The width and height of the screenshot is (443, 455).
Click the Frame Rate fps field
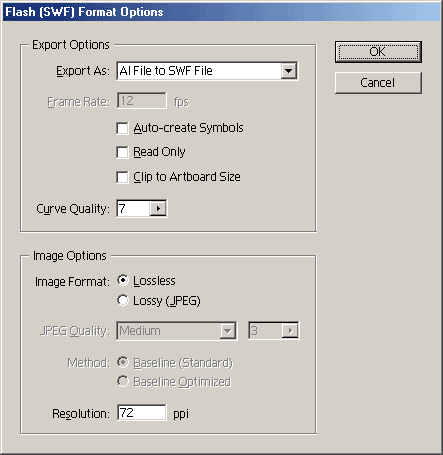click(x=142, y=101)
